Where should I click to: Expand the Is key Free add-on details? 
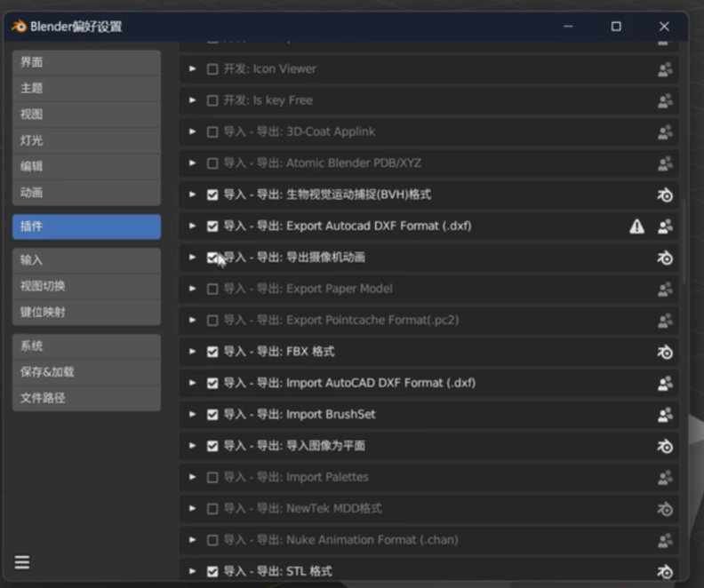pos(192,100)
